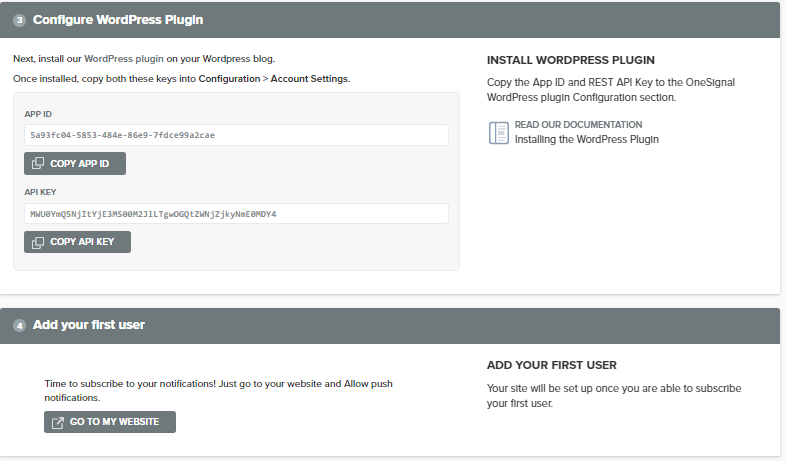This screenshot has height=461, width=786.
Task: Click the COPY APP ID button label
Action: coord(79,163)
